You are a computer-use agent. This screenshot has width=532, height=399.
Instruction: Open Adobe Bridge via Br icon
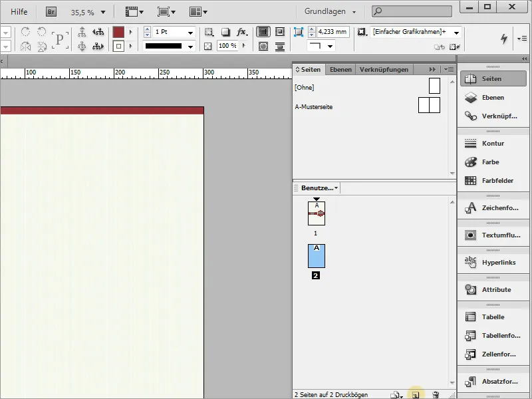(x=51, y=12)
